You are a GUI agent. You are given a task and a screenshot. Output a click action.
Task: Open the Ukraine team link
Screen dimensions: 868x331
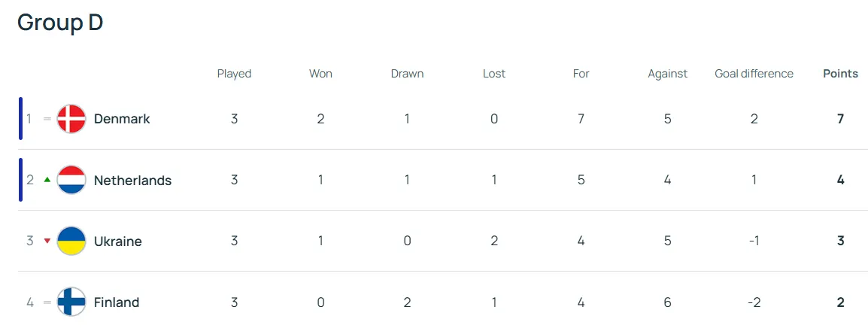(118, 241)
